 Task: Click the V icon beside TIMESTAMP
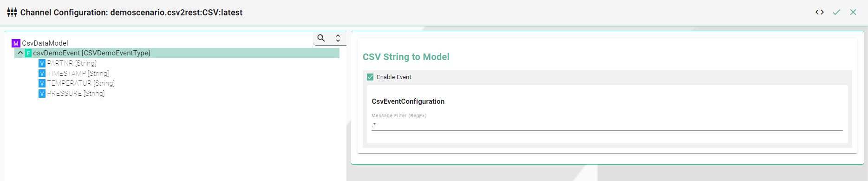coord(42,74)
